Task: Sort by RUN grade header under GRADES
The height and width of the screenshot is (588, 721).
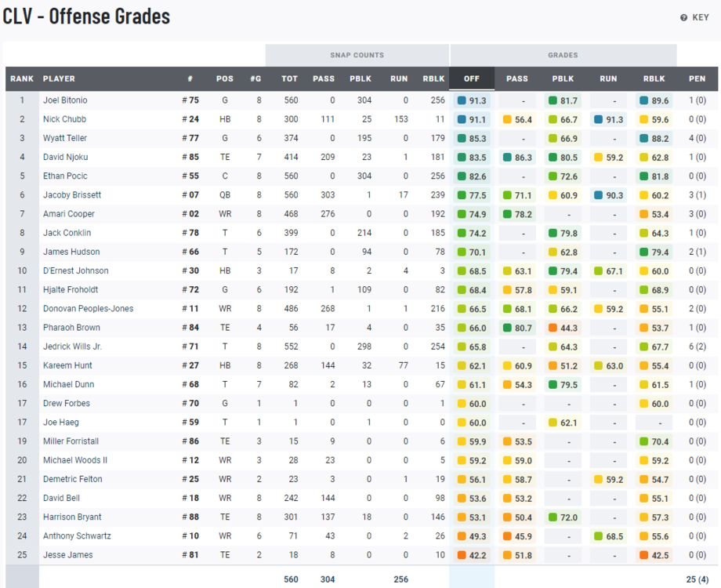Action: point(608,78)
